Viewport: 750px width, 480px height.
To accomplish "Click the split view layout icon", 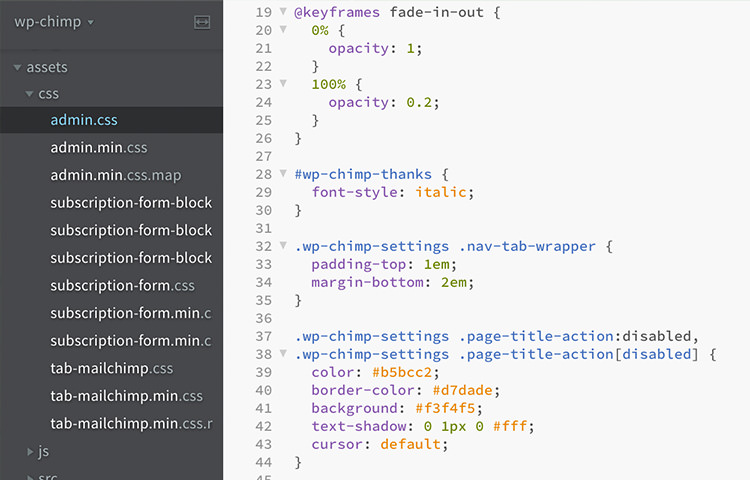I will pyautogui.click(x=202, y=22).
